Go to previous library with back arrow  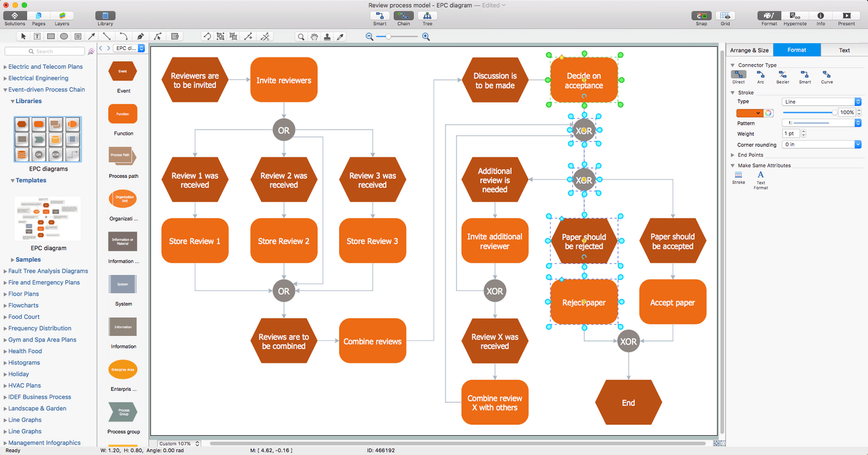point(101,48)
